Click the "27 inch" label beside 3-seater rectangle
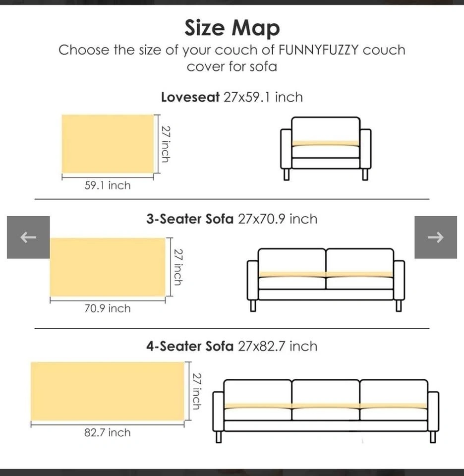This screenshot has height=476, width=464. 178,267
